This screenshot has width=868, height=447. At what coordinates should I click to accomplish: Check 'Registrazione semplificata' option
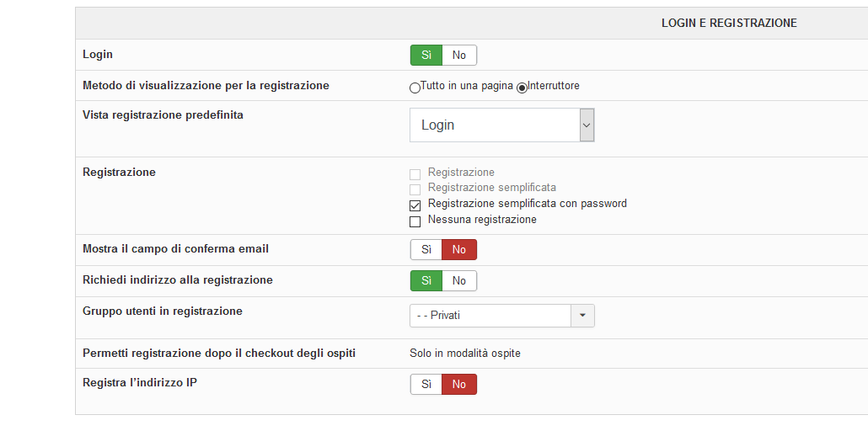[x=415, y=190]
